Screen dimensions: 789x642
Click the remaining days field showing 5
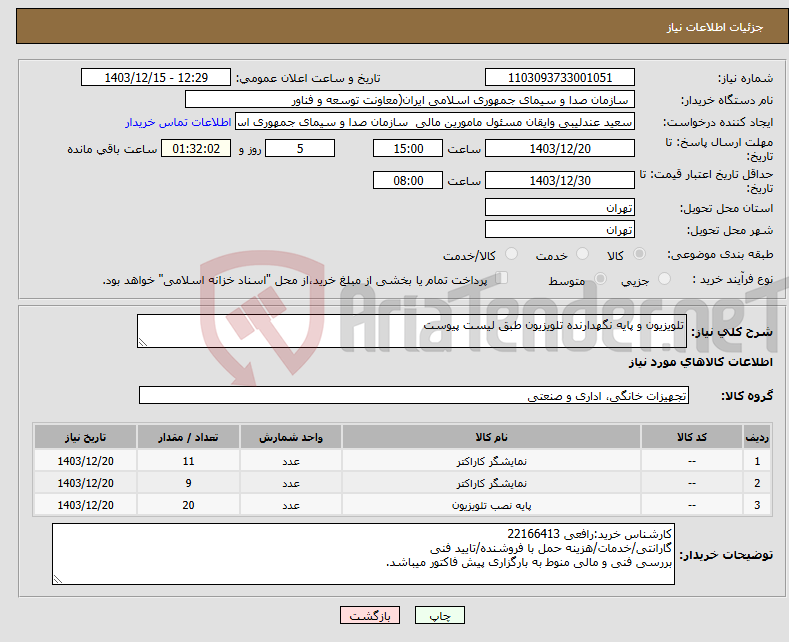(300, 148)
